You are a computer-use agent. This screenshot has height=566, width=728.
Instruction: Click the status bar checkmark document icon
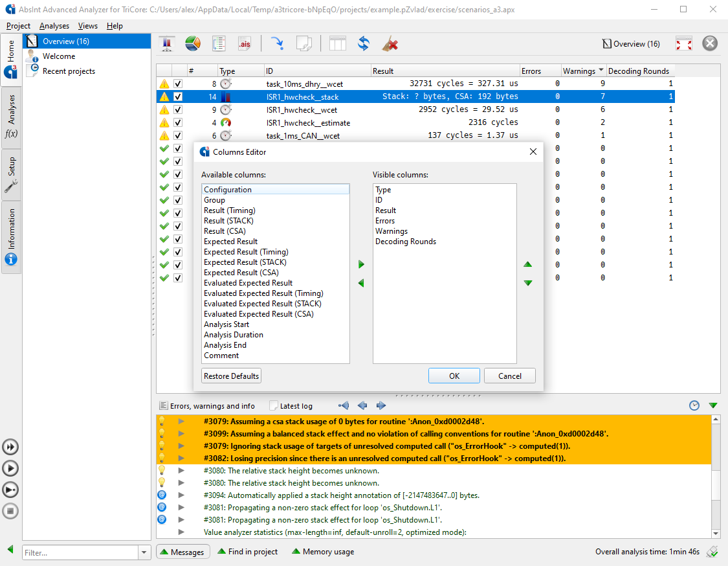(712, 552)
